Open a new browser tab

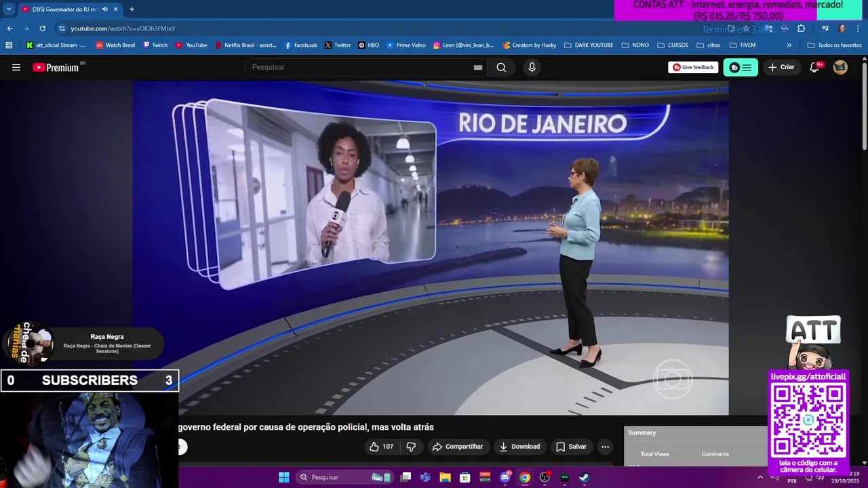[x=132, y=9]
